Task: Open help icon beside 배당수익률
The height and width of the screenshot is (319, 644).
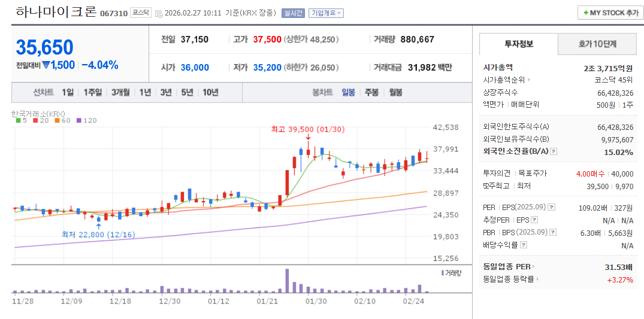Action: 523,245
